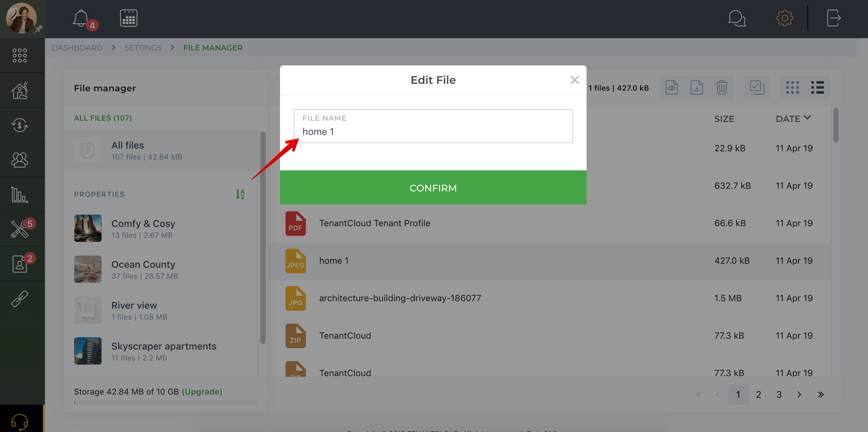Image resolution: width=868 pixels, height=432 pixels.
Task: Switch to list view
Action: [818, 88]
